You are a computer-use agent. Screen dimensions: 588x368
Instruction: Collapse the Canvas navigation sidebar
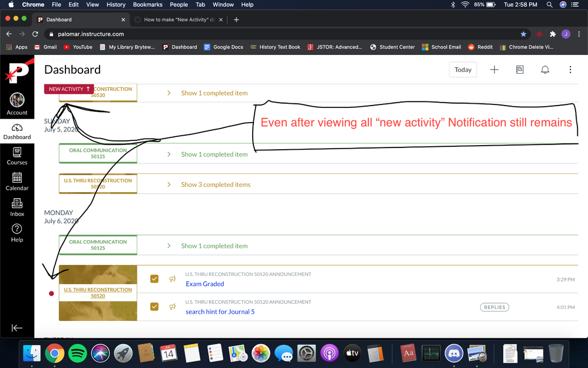coord(17,328)
